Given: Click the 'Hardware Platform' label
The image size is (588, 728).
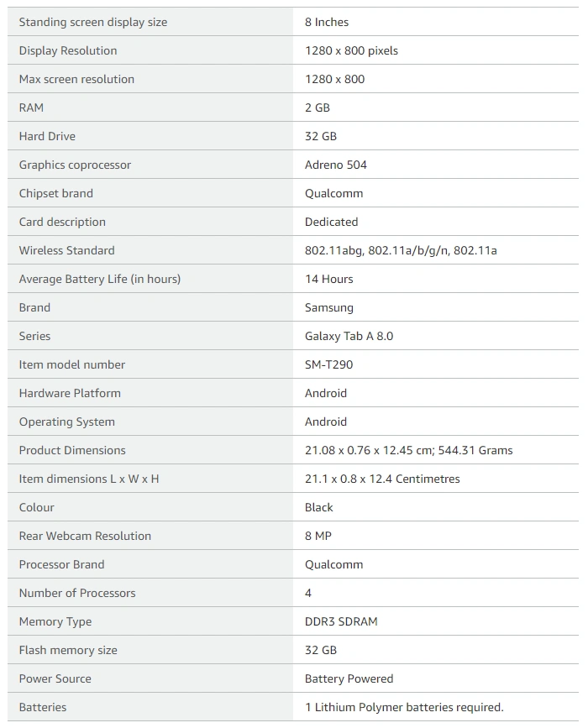Looking at the screenshot, I should (70, 393).
